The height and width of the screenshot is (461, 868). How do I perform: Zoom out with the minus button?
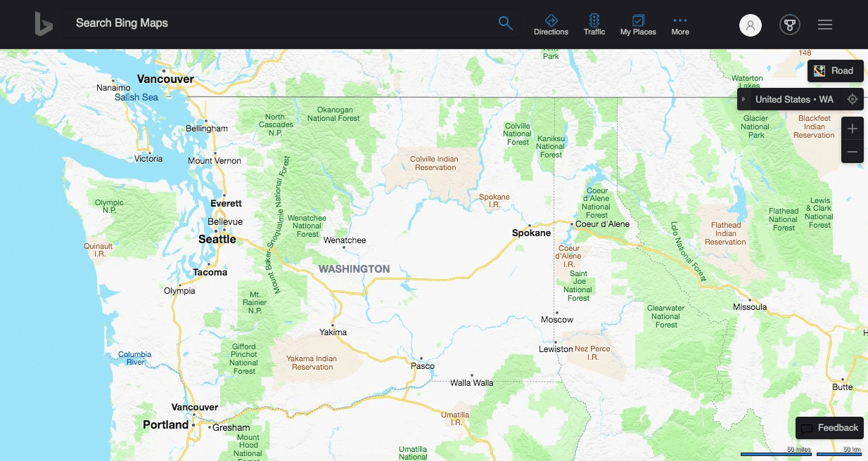pyautogui.click(x=853, y=152)
